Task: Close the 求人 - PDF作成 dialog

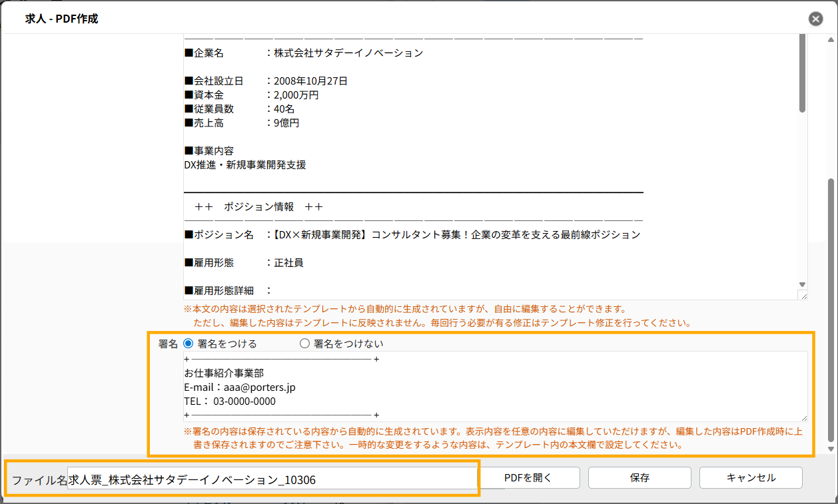Action: pos(815,19)
